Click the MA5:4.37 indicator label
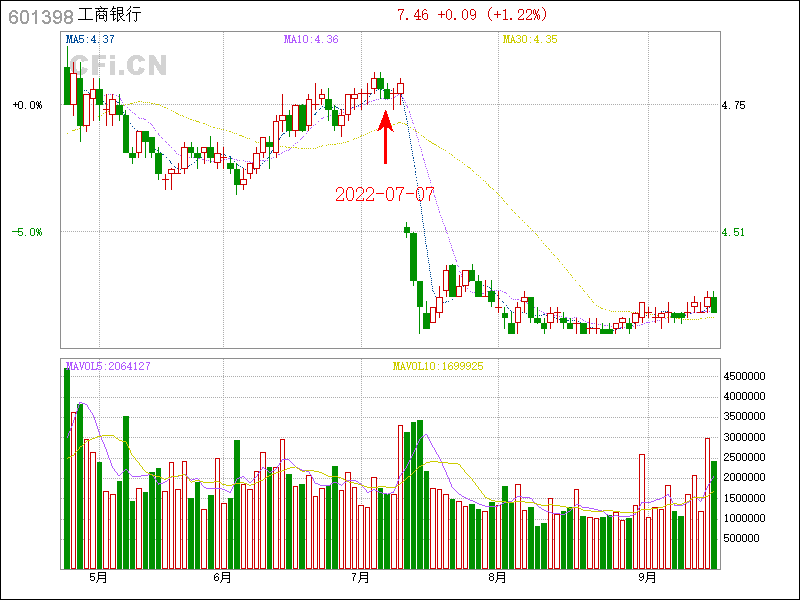Screen dimensions: 800x600 pyautogui.click(x=90, y=39)
